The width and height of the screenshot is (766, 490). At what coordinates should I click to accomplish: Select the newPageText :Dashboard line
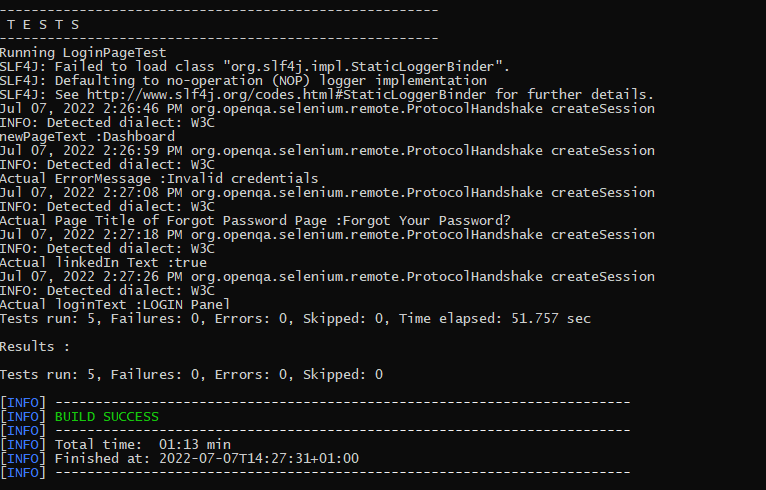click(x=87, y=136)
